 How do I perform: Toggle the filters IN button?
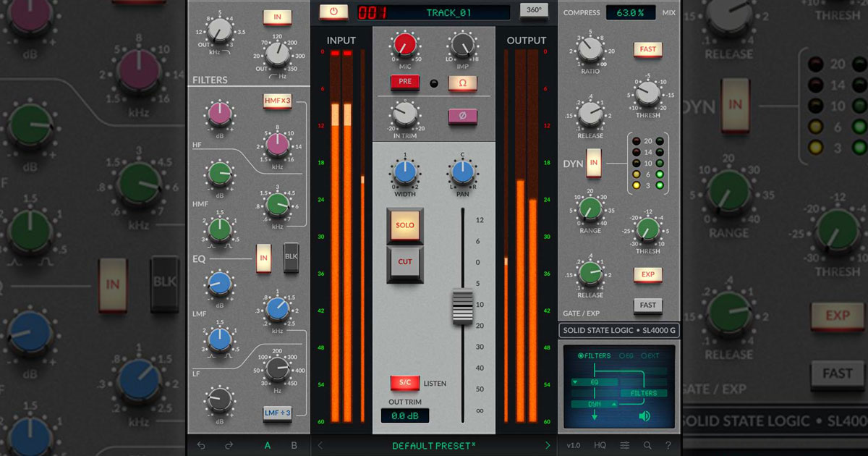point(277,17)
